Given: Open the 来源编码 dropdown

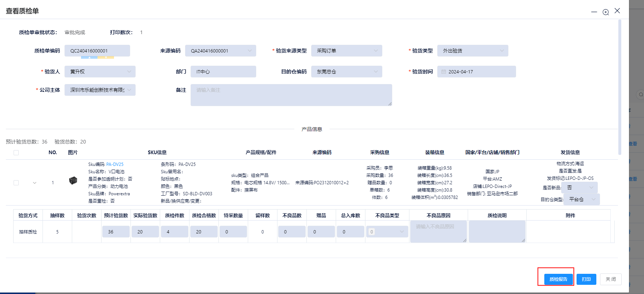Looking at the screenshot, I should pyautogui.click(x=221, y=51).
